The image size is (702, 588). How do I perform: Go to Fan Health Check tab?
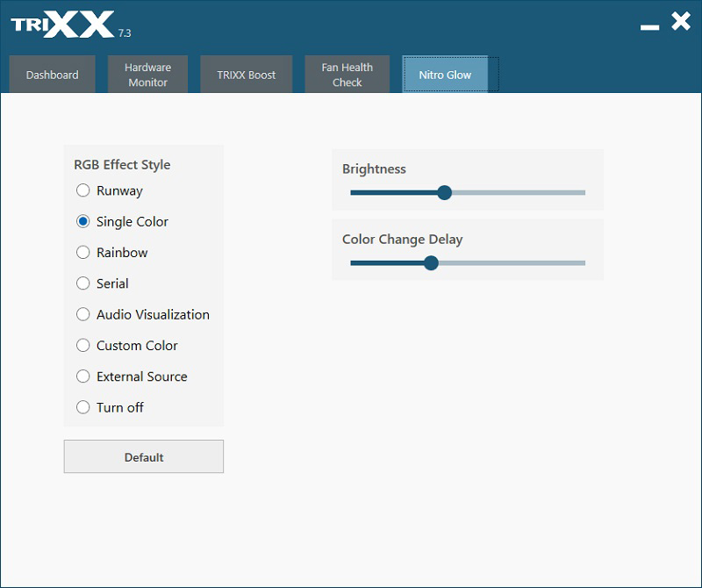click(x=347, y=75)
